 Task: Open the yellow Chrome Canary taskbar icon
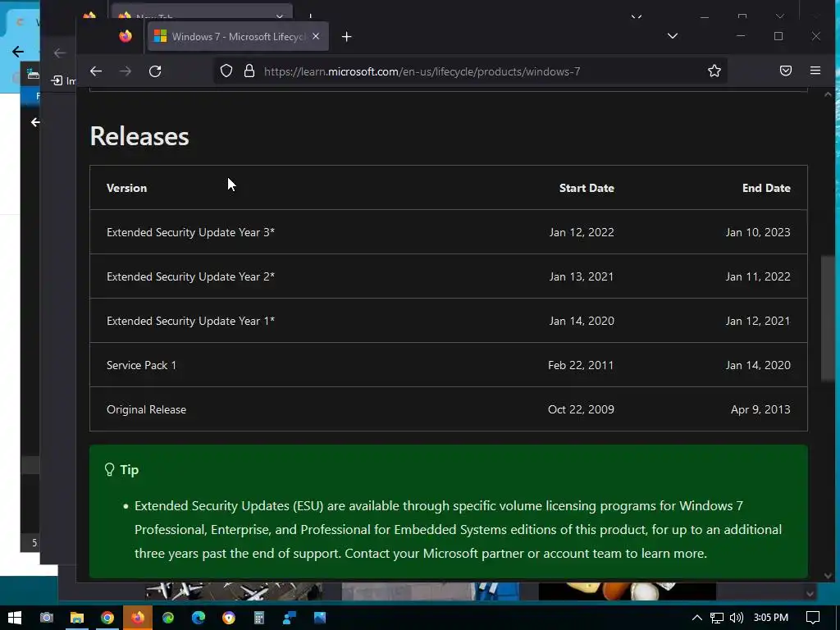click(x=229, y=618)
